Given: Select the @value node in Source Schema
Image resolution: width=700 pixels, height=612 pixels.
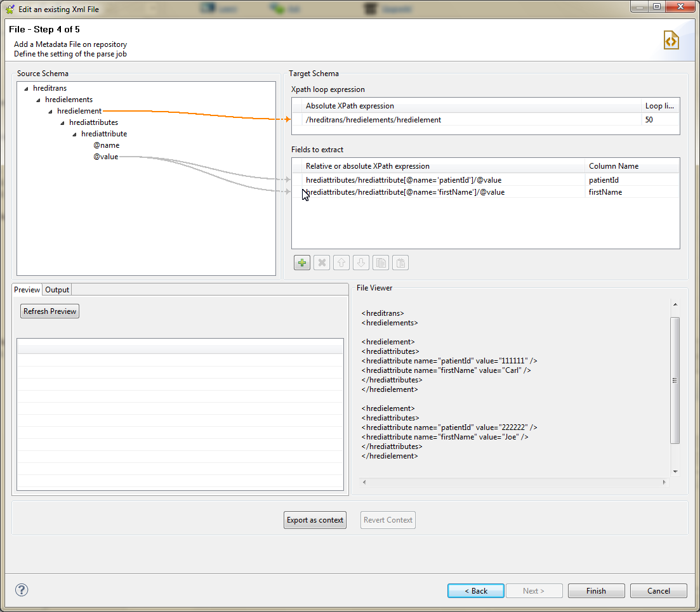Looking at the screenshot, I should tap(105, 156).
